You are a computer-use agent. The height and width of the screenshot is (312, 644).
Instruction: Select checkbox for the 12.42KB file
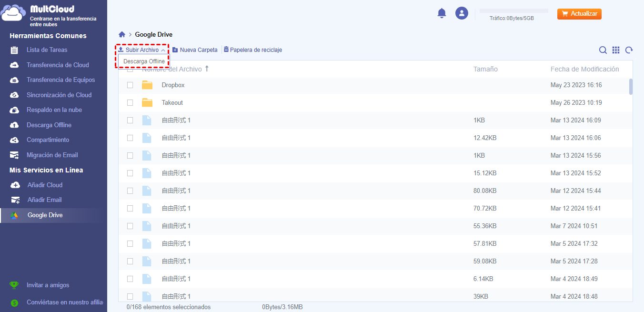[130, 138]
